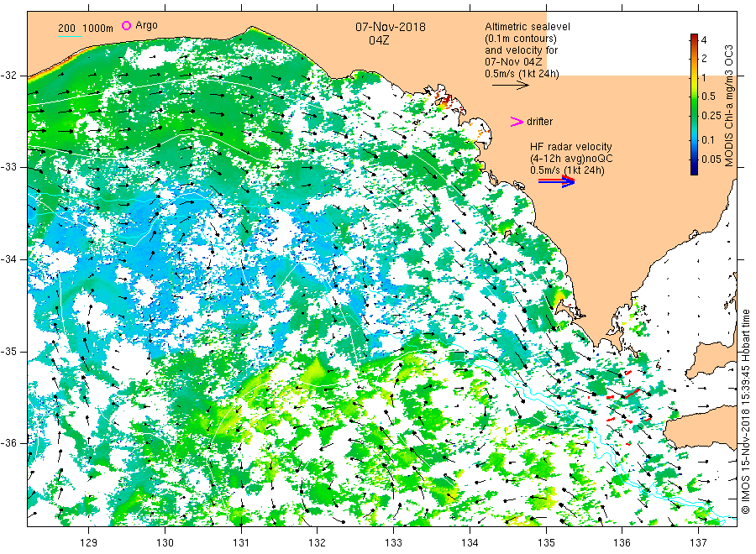Click the 'Altimetric sealevel' legend text
Image resolution: width=756 pixels, height=554 pixels.
tap(528, 27)
